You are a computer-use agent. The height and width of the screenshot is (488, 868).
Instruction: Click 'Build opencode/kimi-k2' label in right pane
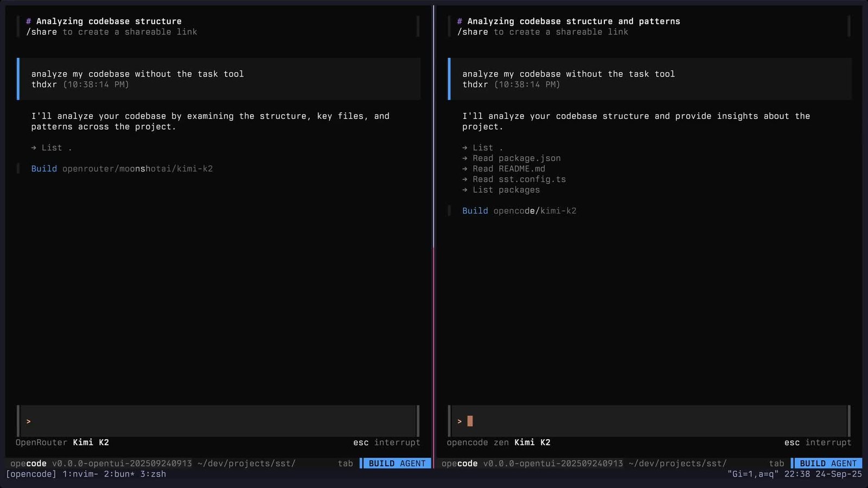pyautogui.click(x=519, y=211)
